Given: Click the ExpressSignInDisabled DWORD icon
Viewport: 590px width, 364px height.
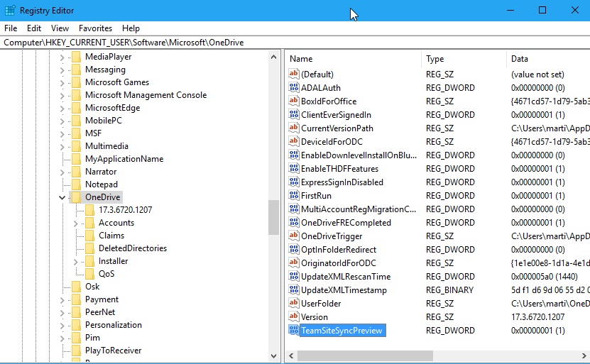Looking at the screenshot, I should 293,182.
